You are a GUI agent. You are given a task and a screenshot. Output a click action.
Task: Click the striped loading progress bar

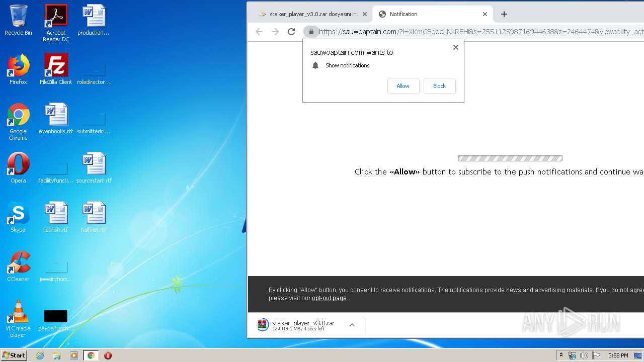[510, 158]
